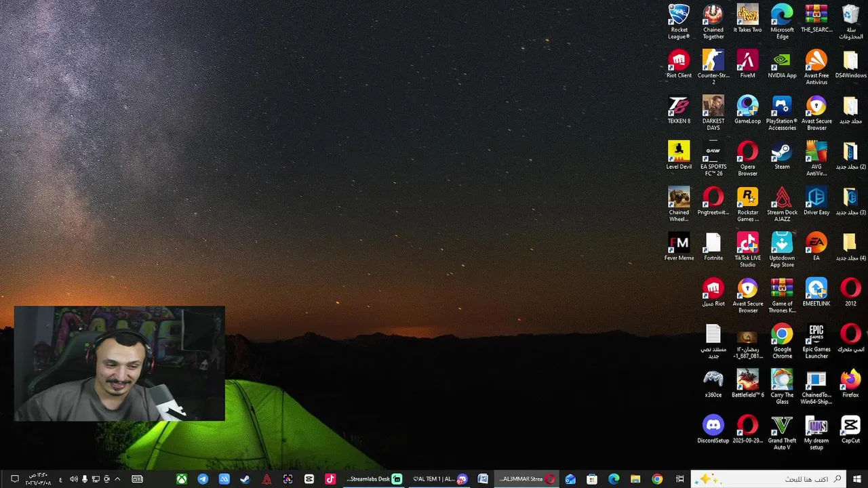Image resolution: width=868 pixels, height=488 pixels.
Task: Open File Explorer from the taskbar
Action: point(635,479)
